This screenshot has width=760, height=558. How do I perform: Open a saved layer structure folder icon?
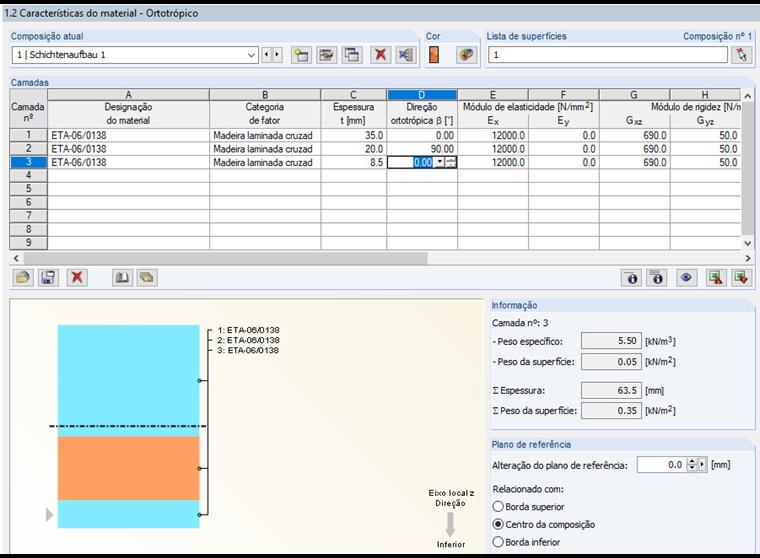(x=23, y=278)
